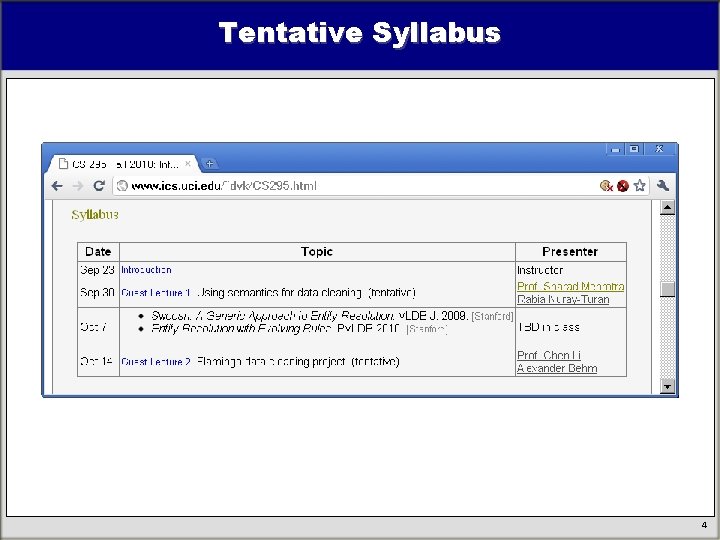Image resolution: width=720 pixels, height=540 pixels.
Task: Click the Topic column header
Action: point(317,252)
